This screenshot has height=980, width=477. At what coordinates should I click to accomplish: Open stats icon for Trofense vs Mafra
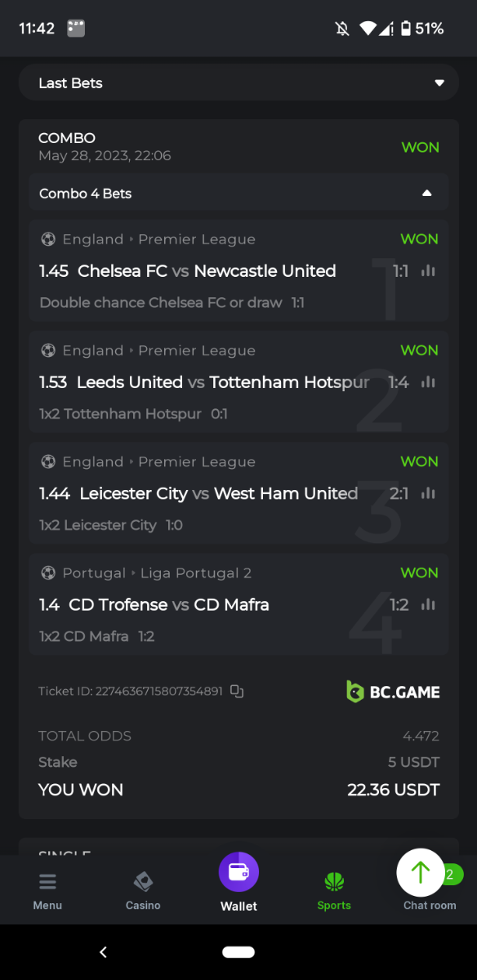(x=428, y=604)
